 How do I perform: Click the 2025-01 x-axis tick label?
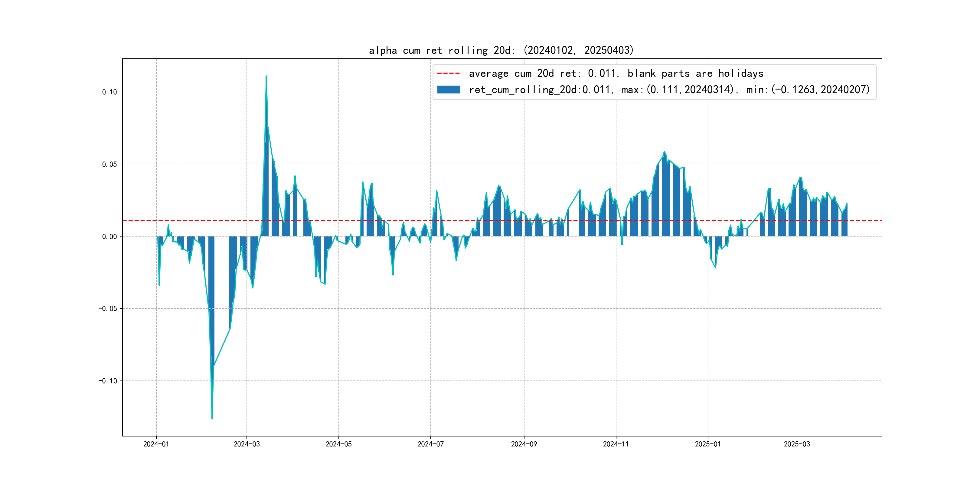pos(707,444)
